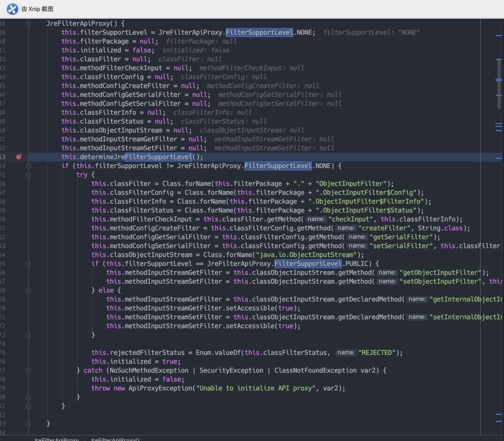Click highlighted FilterSupportLevel in the '!=' condition
The height and width of the screenshot is (441, 504).
tap(278, 166)
